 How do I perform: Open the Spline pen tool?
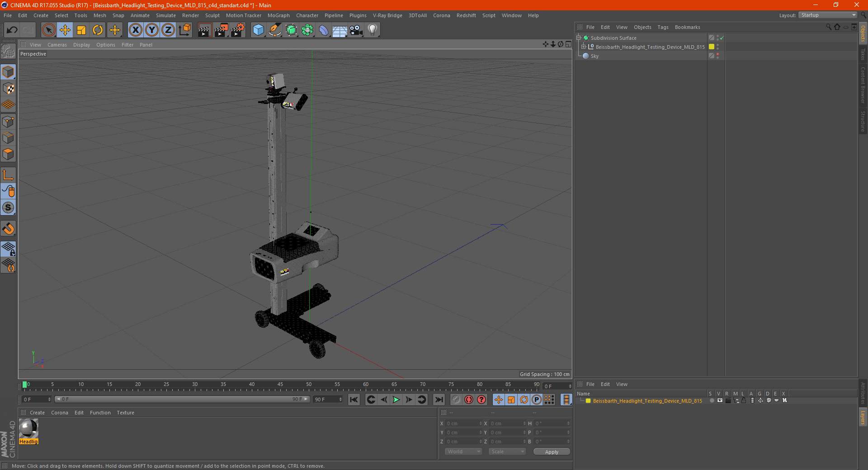coord(275,30)
